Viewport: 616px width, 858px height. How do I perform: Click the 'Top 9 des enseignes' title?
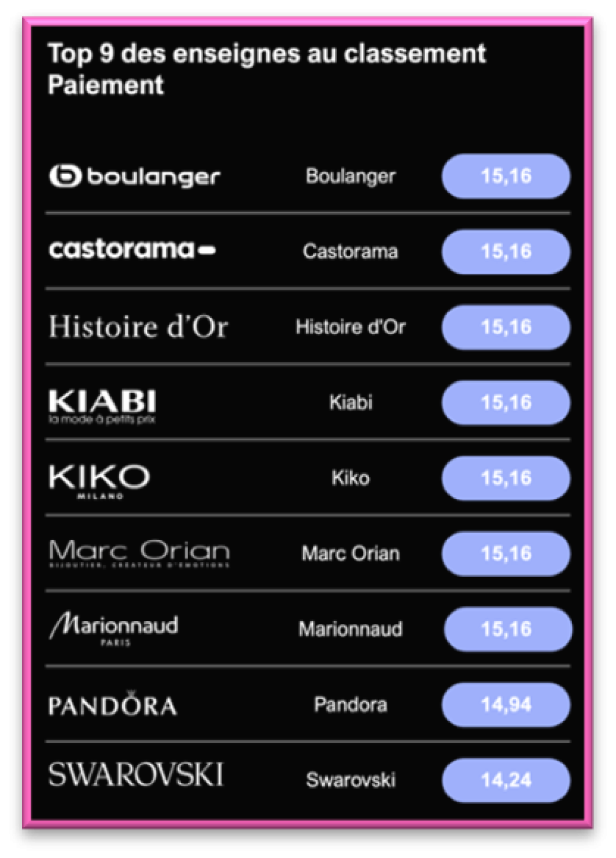click(x=267, y=69)
